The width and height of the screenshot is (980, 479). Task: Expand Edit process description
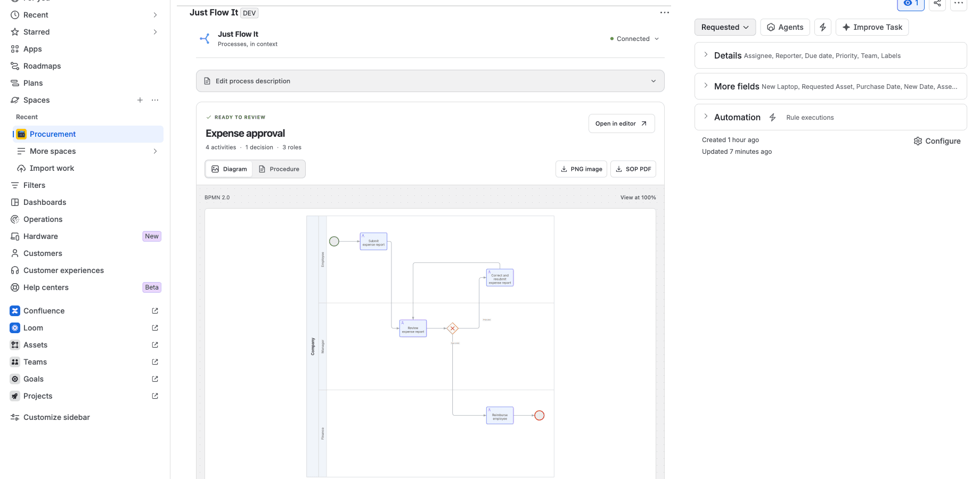pyautogui.click(x=430, y=81)
